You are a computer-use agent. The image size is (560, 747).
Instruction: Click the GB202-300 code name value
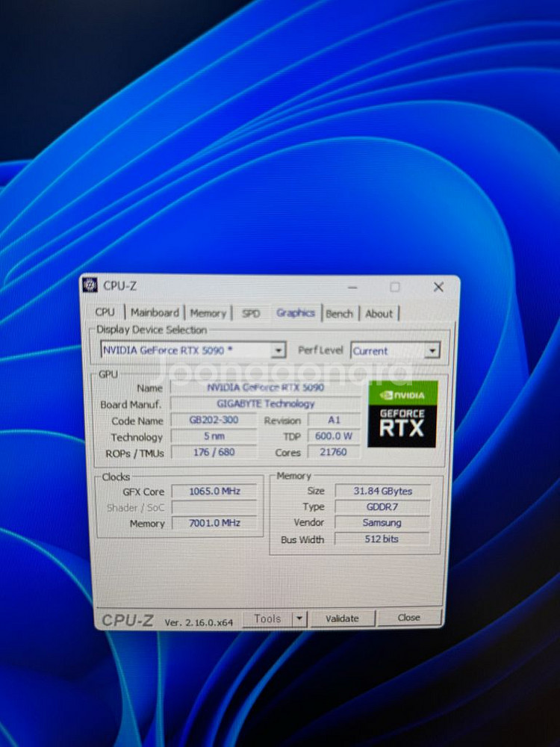tap(214, 420)
